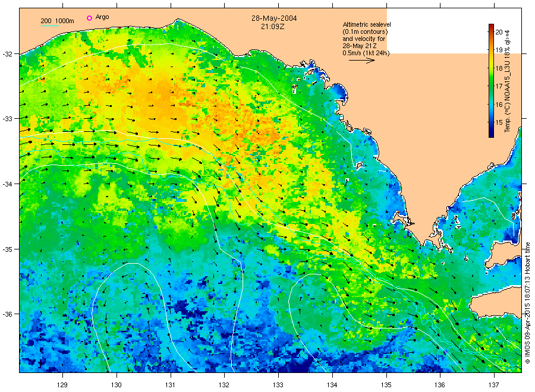Click the '16' color bar tick label
Screen dimensions: 535x392
[499, 105]
